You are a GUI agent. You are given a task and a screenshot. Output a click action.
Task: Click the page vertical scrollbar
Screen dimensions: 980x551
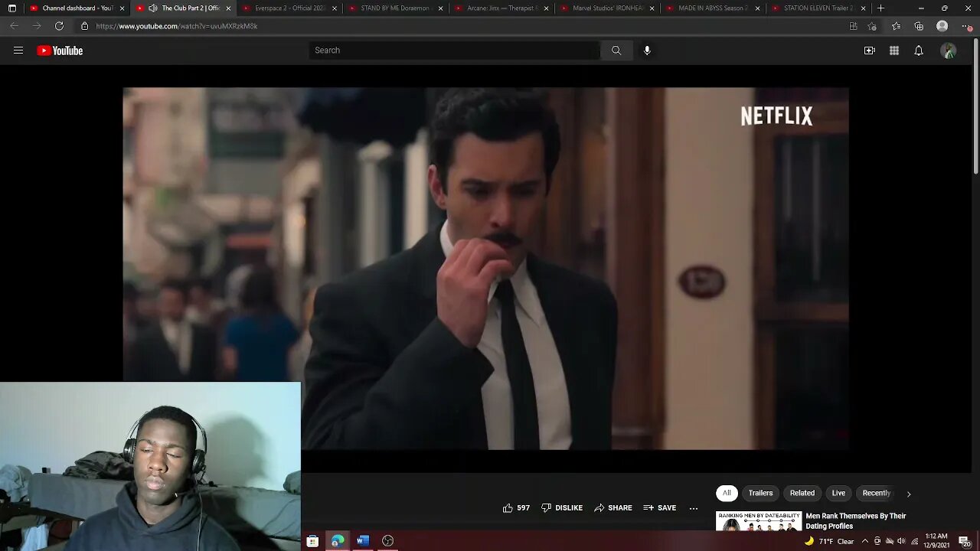pos(976,107)
